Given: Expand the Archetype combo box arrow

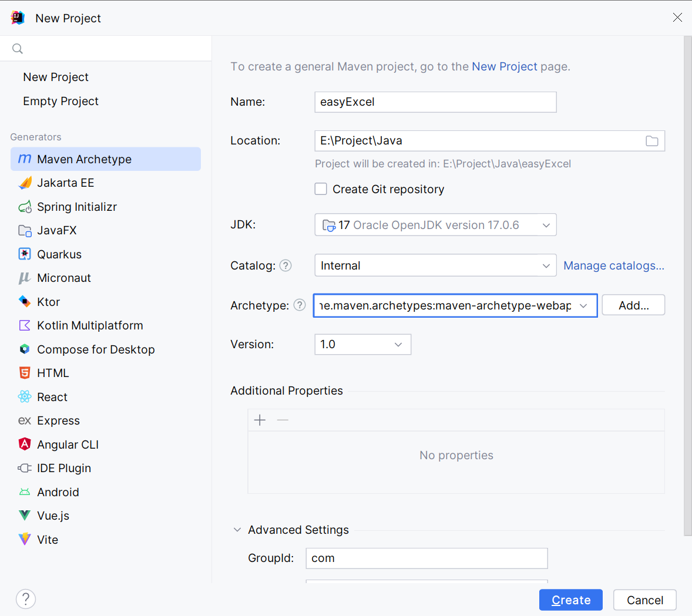Looking at the screenshot, I should tap(583, 306).
